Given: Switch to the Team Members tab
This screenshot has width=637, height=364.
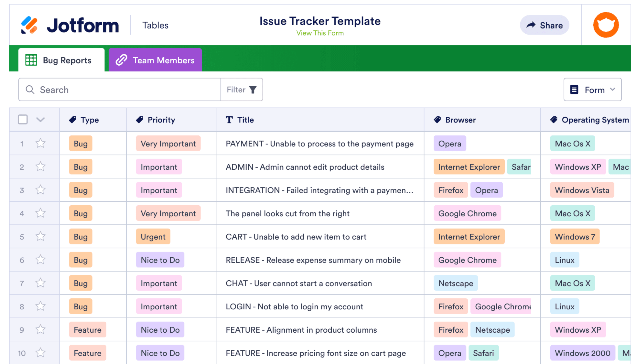Looking at the screenshot, I should coord(155,60).
